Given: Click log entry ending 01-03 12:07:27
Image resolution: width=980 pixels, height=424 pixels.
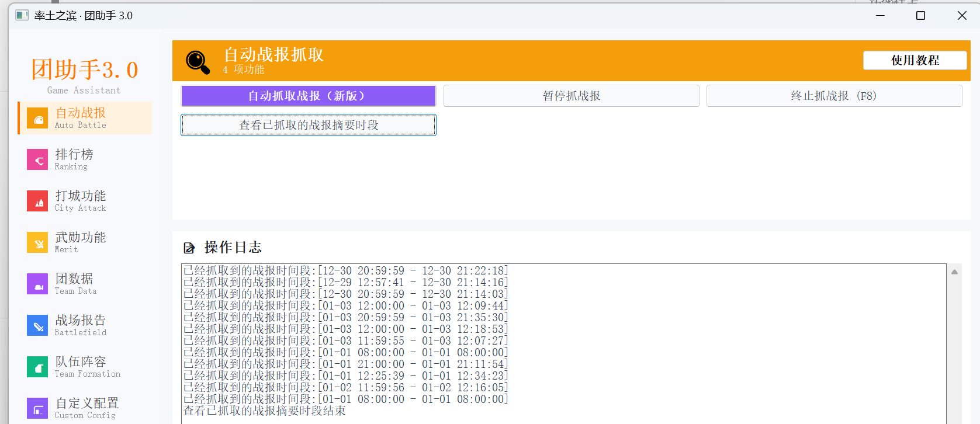Looking at the screenshot, I should point(346,340).
